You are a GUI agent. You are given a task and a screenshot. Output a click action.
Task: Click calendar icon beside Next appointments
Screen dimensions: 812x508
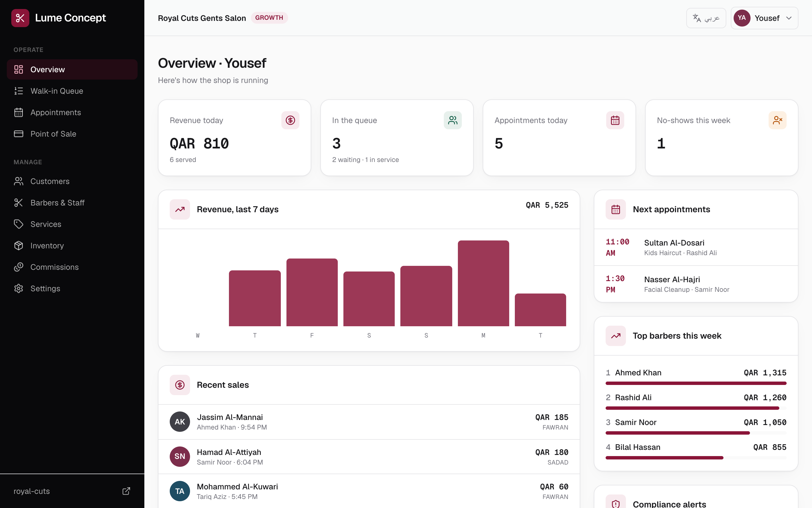pyautogui.click(x=616, y=210)
